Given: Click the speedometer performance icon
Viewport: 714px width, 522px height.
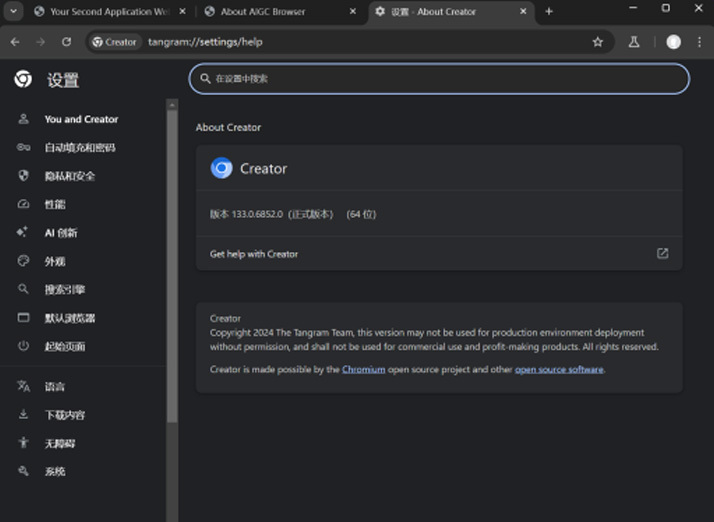Looking at the screenshot, I should click(23, 204).
